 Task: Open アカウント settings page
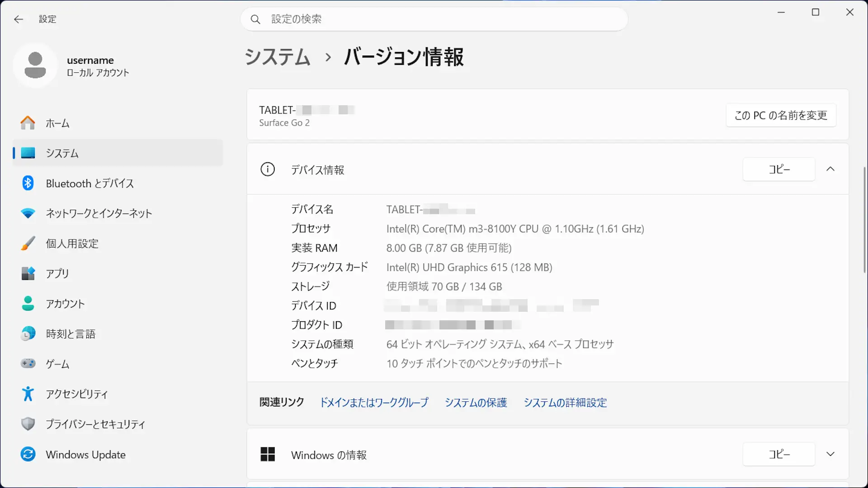[x=118, y=304]
